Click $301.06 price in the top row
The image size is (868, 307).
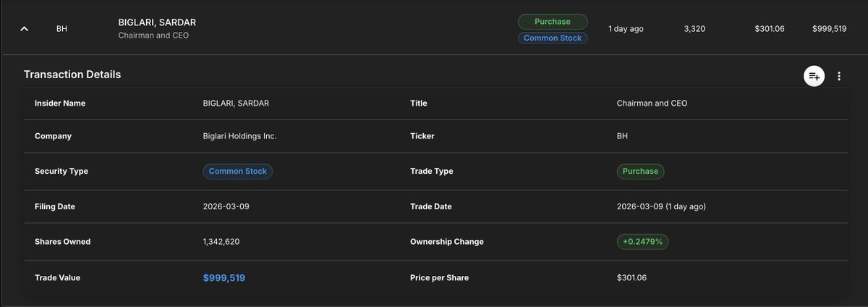pos(770,29)
